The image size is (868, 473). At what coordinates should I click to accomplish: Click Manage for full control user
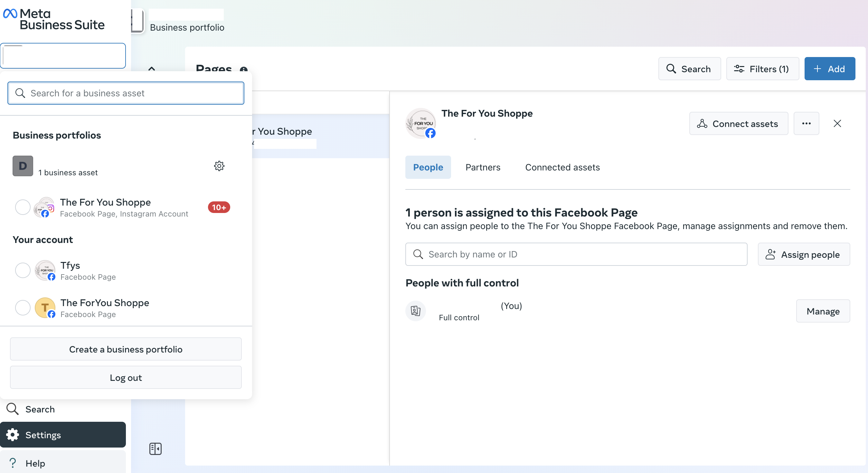coord(823,311)
